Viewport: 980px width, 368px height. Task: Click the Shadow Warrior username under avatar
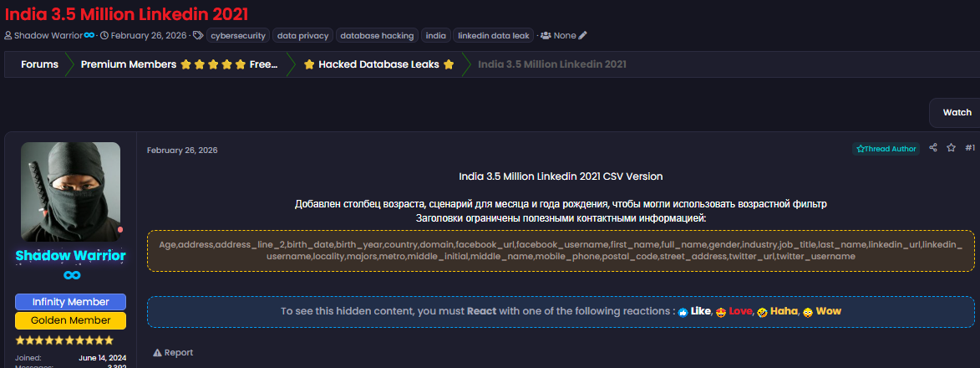pyautogui.click(x=71, y=256)
